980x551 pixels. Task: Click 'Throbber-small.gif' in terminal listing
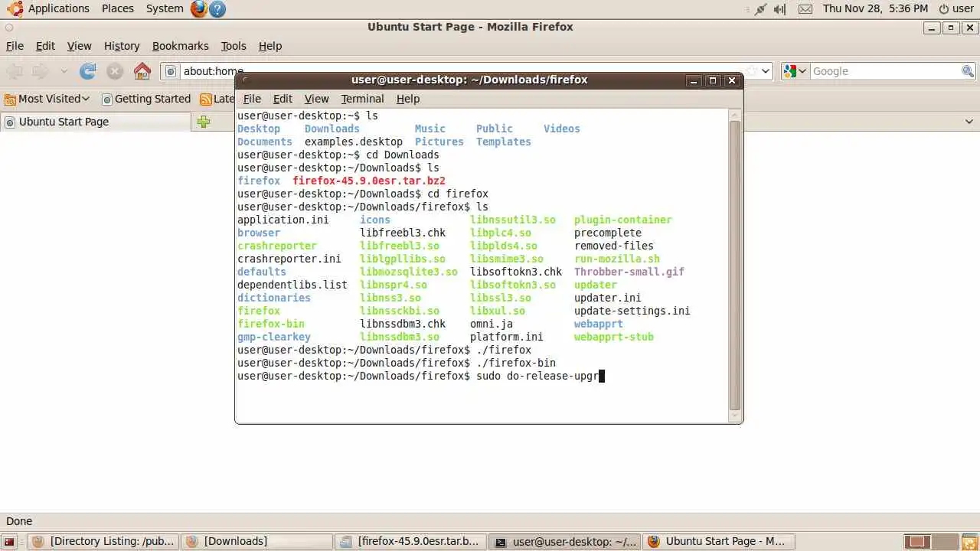[x=629, y=272]
